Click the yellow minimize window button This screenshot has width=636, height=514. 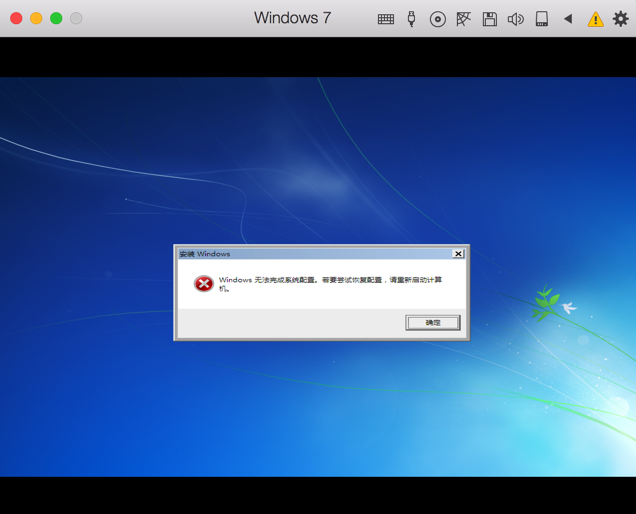tap(36, 18)
